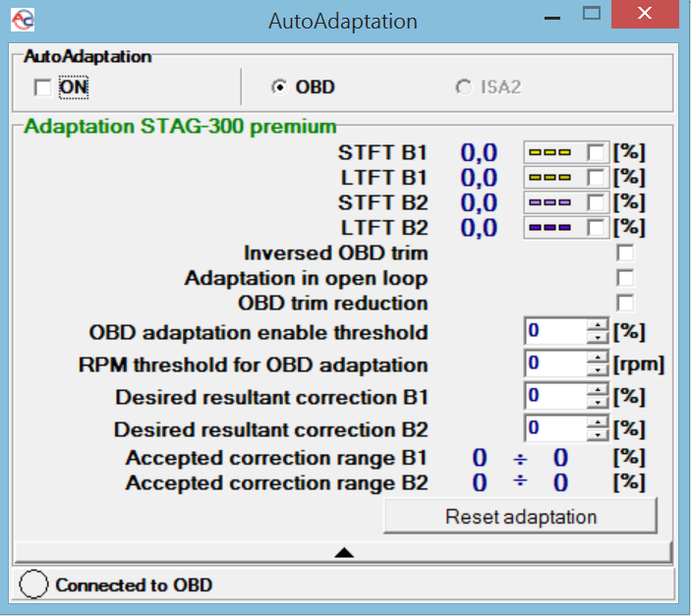
Task: Collapse panel with the up arrow bar
Action: point(343,552)
